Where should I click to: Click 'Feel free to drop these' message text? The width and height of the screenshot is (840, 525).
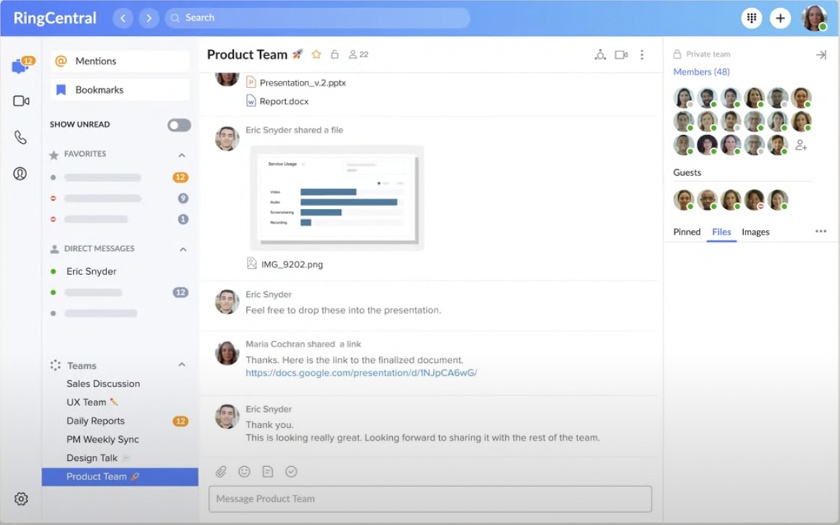pyautogui.click(x=343, y=310)
